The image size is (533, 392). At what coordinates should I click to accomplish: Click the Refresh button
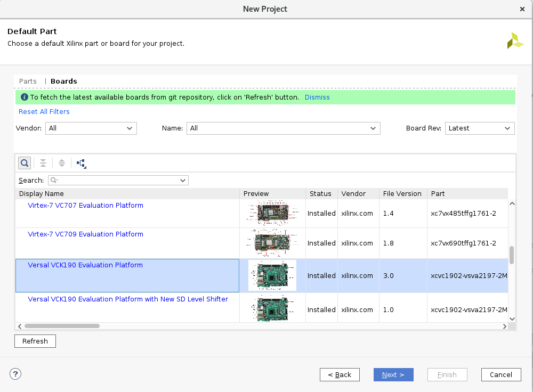[x=35, y=341]
